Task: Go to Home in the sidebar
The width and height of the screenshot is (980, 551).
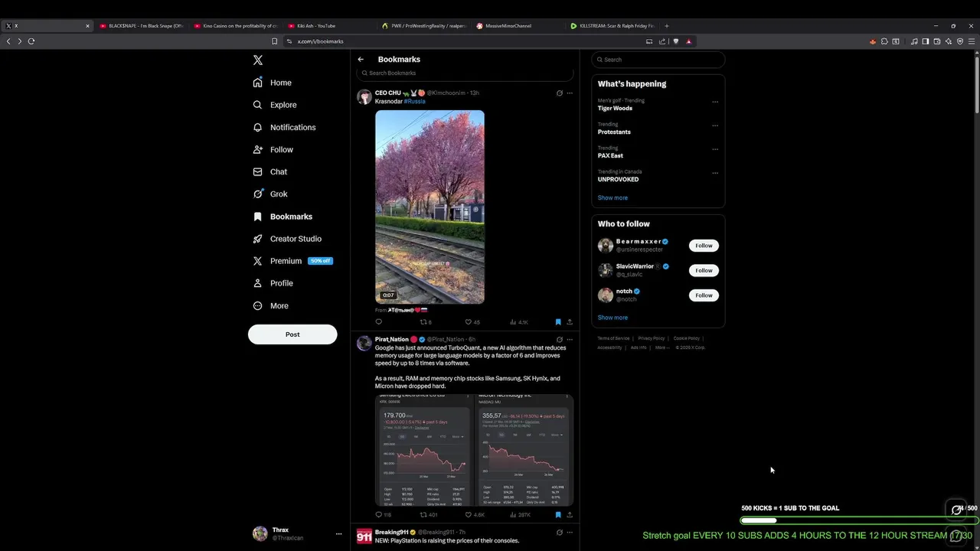Action: click(272, 83)
